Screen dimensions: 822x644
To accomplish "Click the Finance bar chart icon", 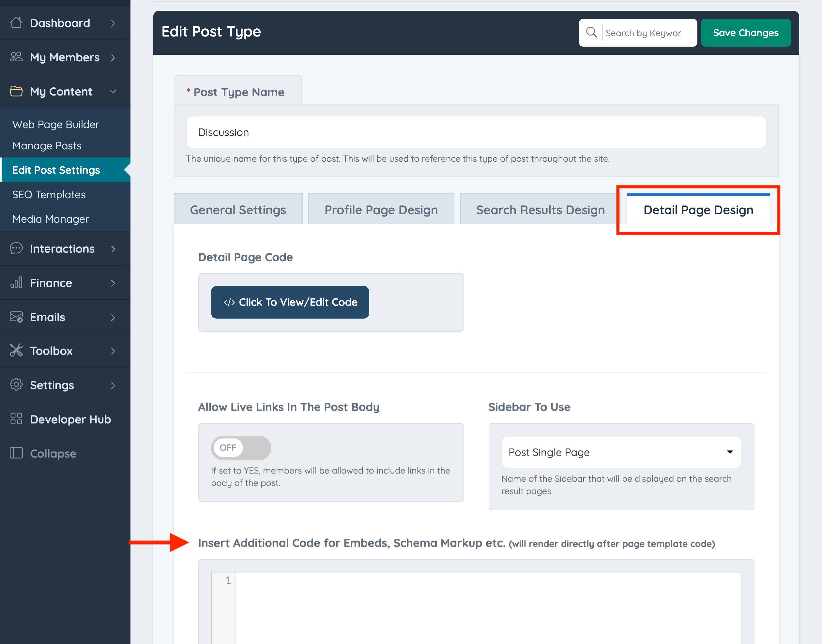I will (16, 283).
